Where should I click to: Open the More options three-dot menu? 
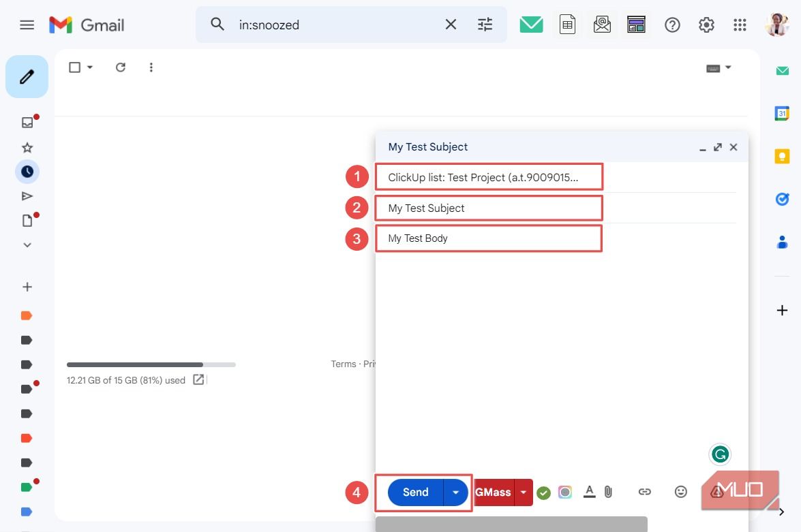pyautogui.click(x=151, y=67)
